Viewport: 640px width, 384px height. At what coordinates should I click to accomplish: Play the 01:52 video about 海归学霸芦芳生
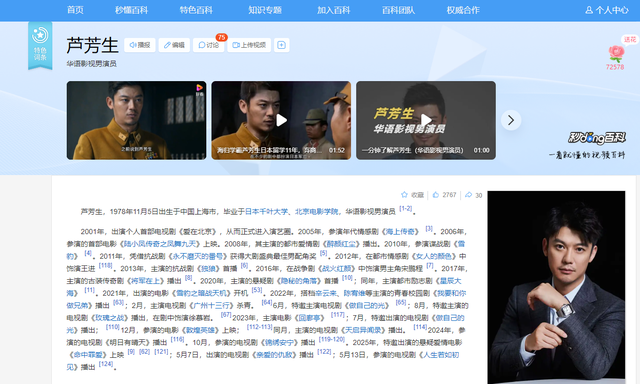[x=281, y=120]
